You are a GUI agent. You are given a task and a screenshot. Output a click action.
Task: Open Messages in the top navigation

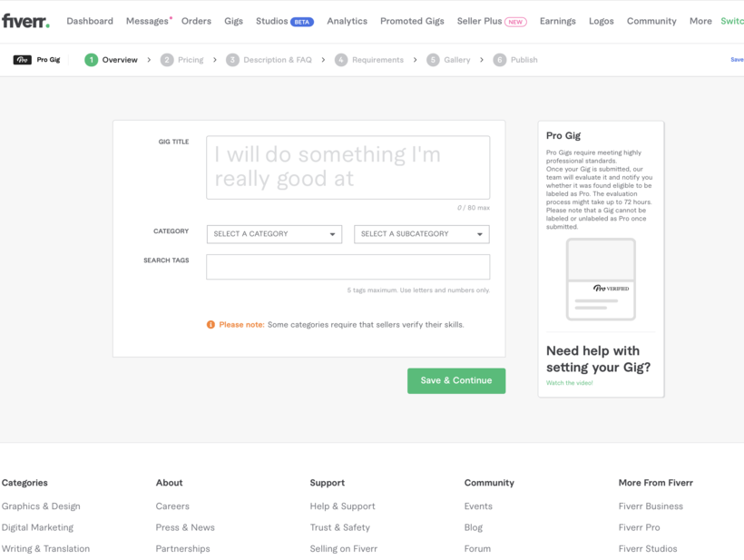(x=147, y=22)
